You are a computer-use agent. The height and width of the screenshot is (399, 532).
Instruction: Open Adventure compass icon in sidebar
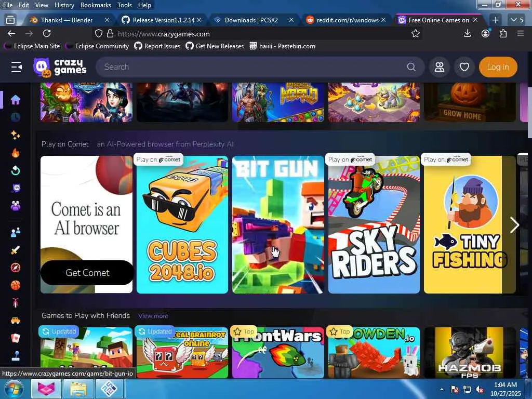pyautogui.click(x=16, y=268)
